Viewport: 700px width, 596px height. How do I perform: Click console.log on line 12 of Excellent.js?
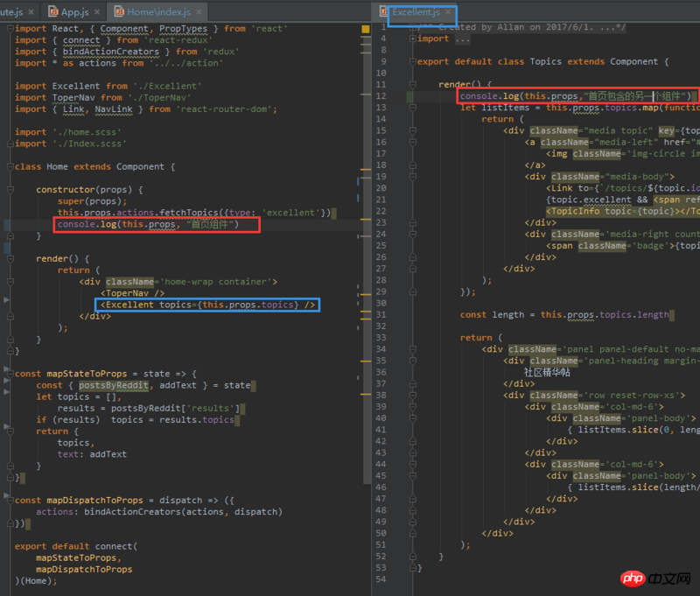[x=489, y=96]
